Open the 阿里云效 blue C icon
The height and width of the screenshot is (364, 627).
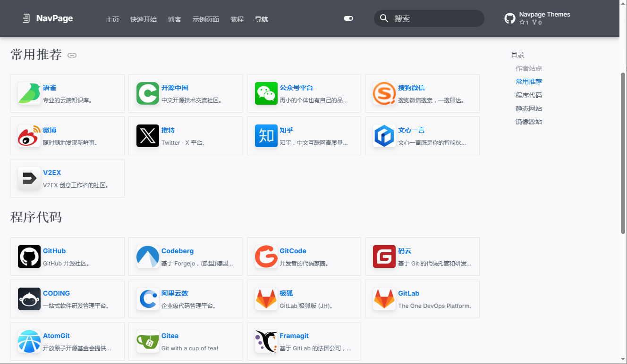click(148, 299)
